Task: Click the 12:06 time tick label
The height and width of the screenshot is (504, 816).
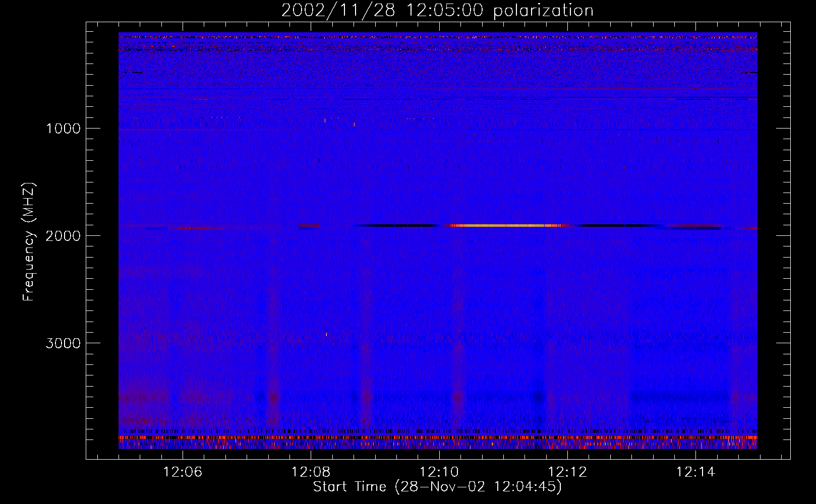Action: point(183,472)
